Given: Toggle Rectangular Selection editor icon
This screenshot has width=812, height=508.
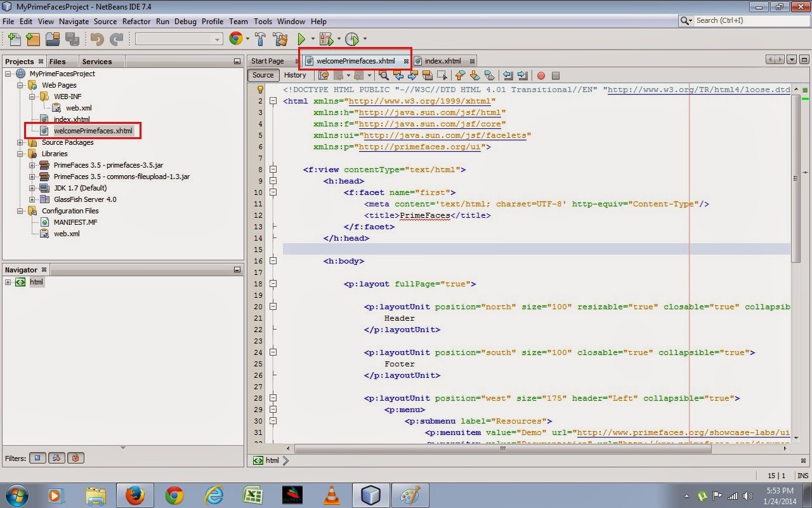Looking at the screenshot, I should (442, 76).
